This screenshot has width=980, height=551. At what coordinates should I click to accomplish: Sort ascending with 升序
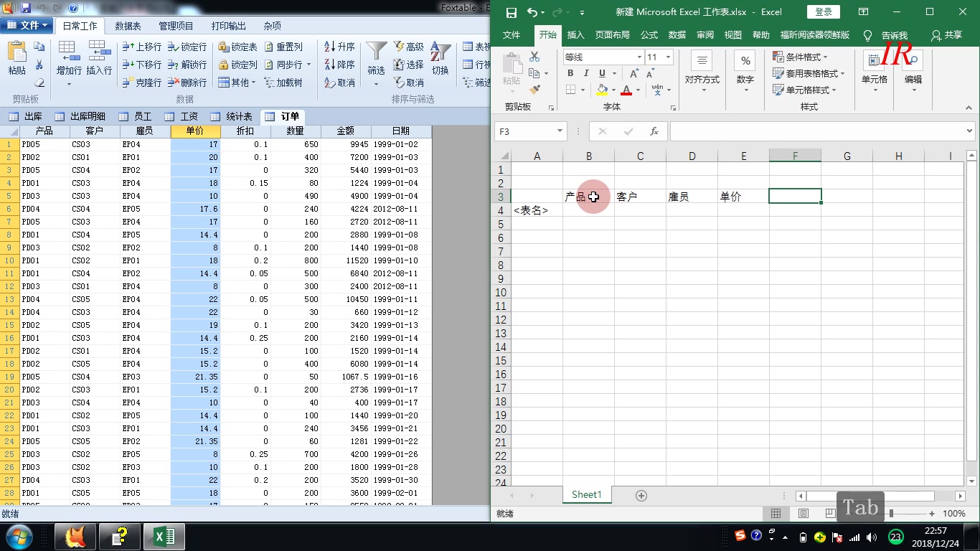(340, 47)
